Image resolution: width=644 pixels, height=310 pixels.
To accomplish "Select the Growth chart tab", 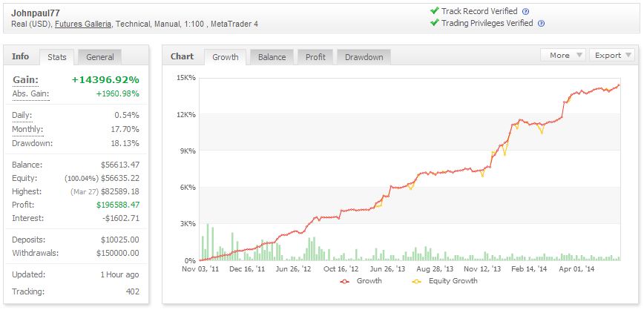I will tap(226, 57).
